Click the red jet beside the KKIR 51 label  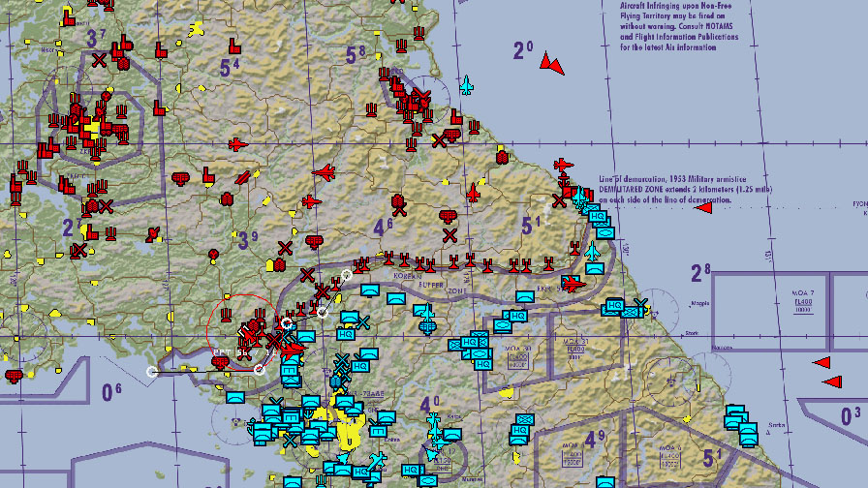[x=573, y=285]
